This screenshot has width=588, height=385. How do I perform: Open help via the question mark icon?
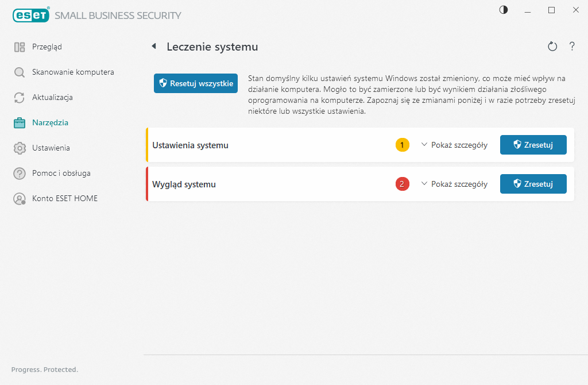pos(572,47)
